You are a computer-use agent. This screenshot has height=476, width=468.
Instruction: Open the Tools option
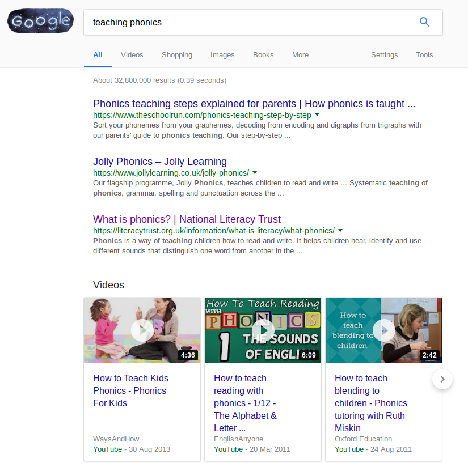point(424,55)
